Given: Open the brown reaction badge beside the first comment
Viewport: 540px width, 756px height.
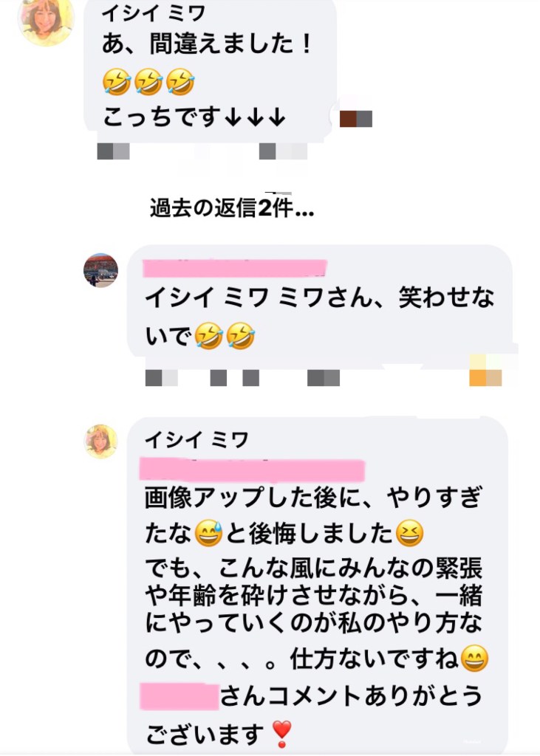Looking at the screenshot, I should click(355, 119).
